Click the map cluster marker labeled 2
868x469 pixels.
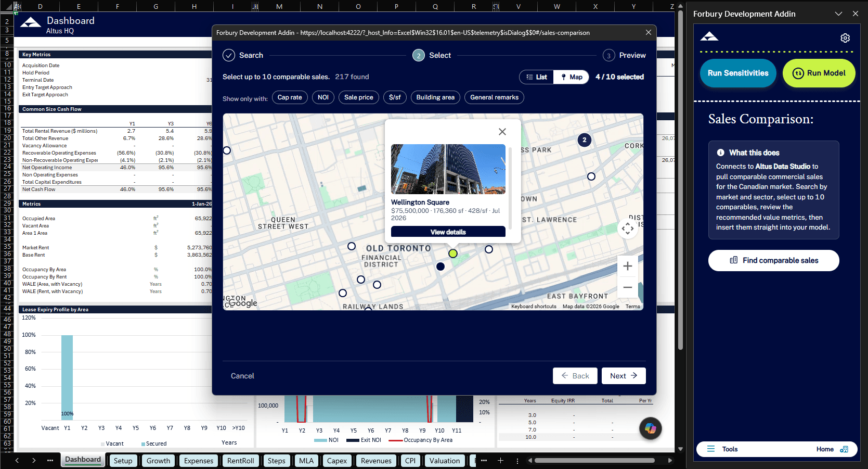pyautogui.click(x=585, y=140)
